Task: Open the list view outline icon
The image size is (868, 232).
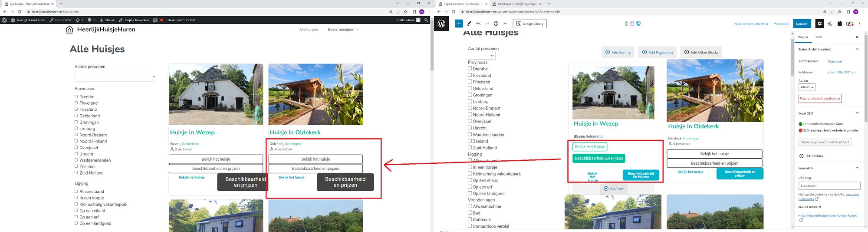Action: click(505, 23)
